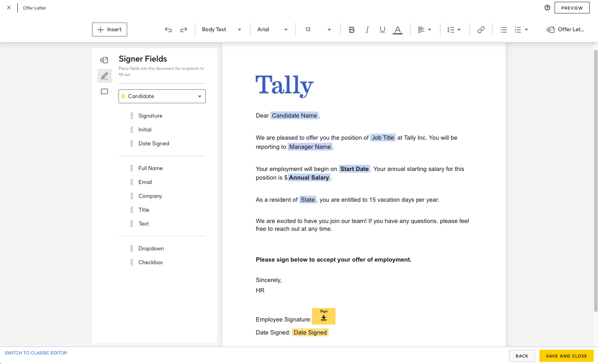Open the help question mark icon

(547, 8)
